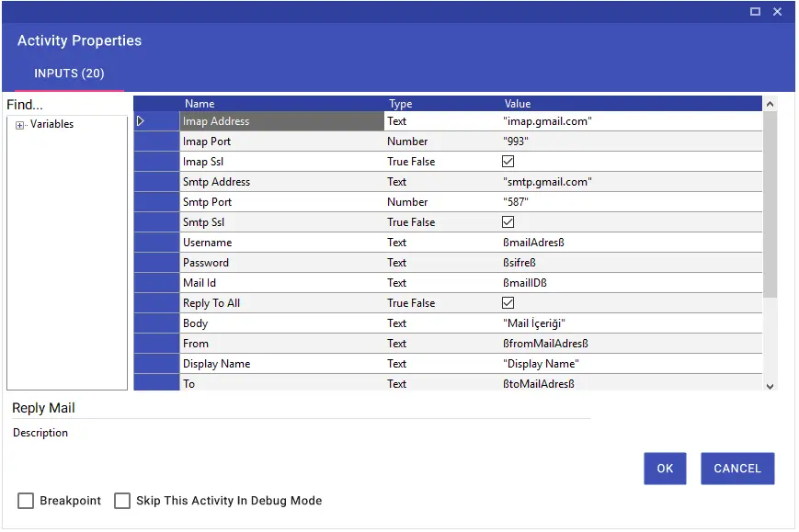Select the Variables tree item label
This screenshot has height=532, width=799.
pyautogui.click(x=52, y=124)
